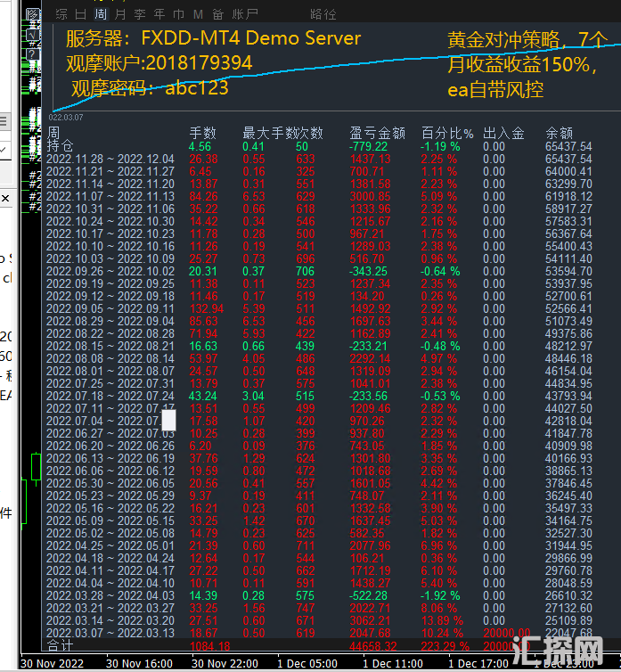The image size is (621, 672).
Task: Click the 合计 totals row label
Action: tap(61, 644)
